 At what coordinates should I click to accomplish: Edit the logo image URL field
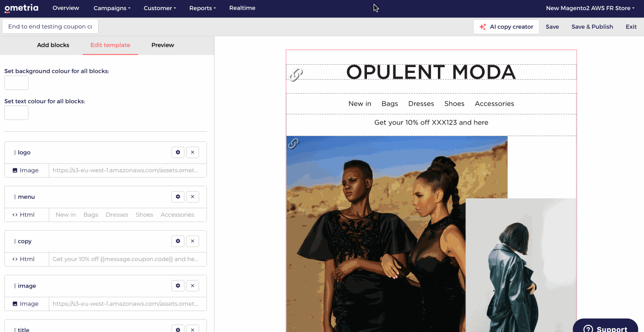[x=127, y=170]
